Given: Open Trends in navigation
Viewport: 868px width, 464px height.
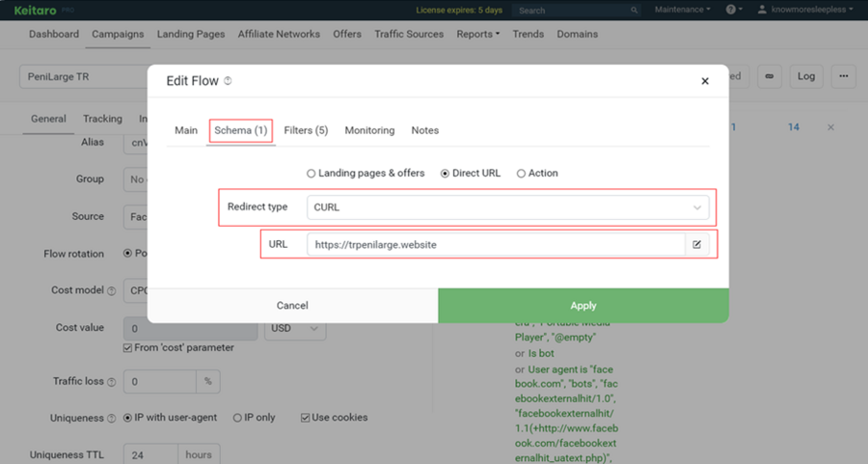Looking at the screenshot, I should coord(529,35).
